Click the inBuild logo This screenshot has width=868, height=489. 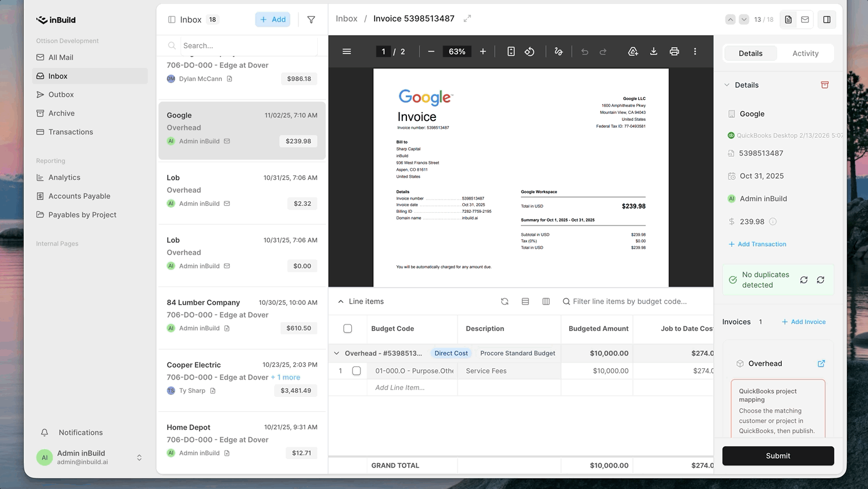click(x=56, y=20)
